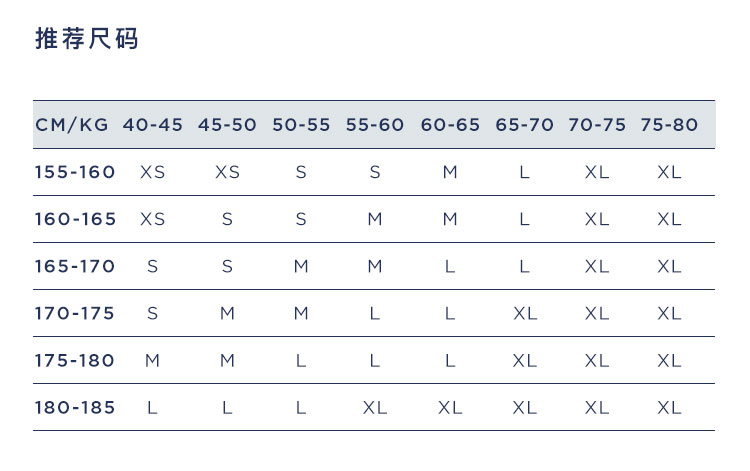Select the XS size in the 160-165 row
This screenshot has height=471, width=750.
click(153, 219)
